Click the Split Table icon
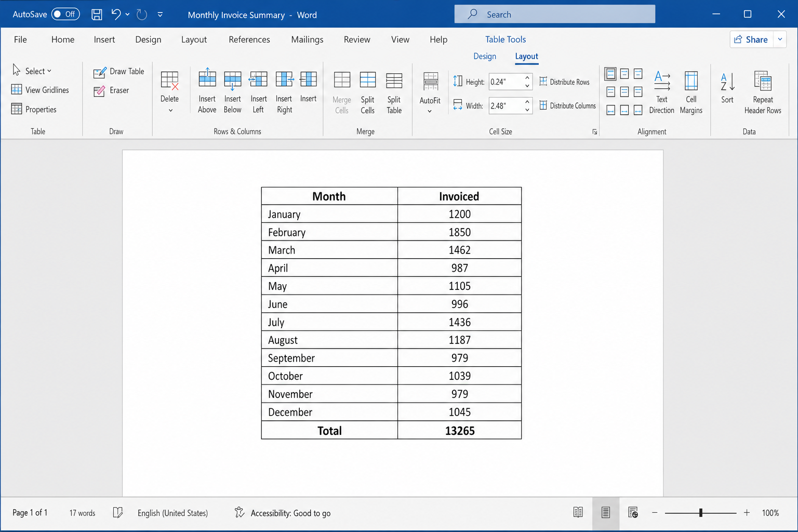The width and height of the screenshot is (798, 532). [x=394, y=80]
